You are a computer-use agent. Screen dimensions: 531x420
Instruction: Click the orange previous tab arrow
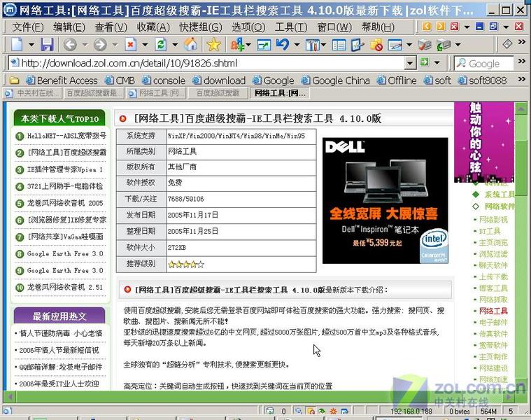(x=427, y=27)
